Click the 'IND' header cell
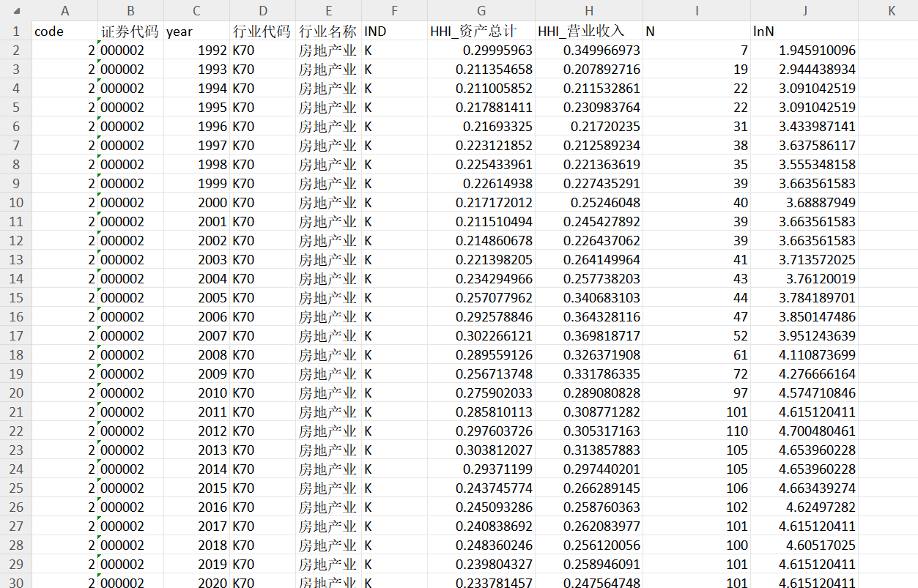The width and height of the screenshot is (918, 588). click(394, 31)
